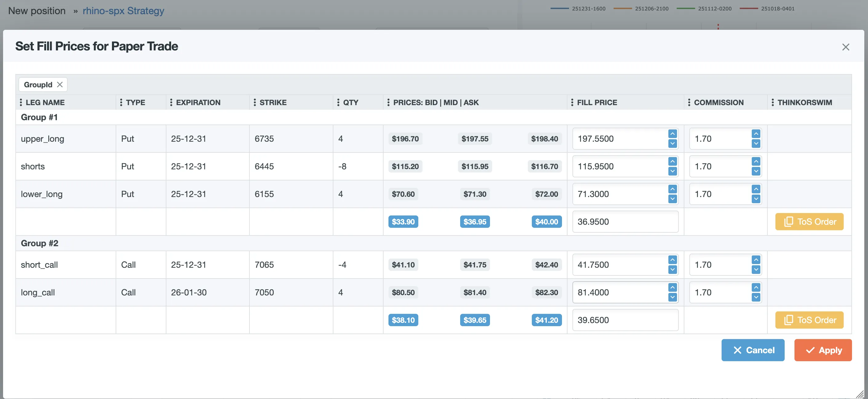Open column options on the EXPIRATION header
The height and width of the screenshot is (399, 868).
tap(171, 102)
